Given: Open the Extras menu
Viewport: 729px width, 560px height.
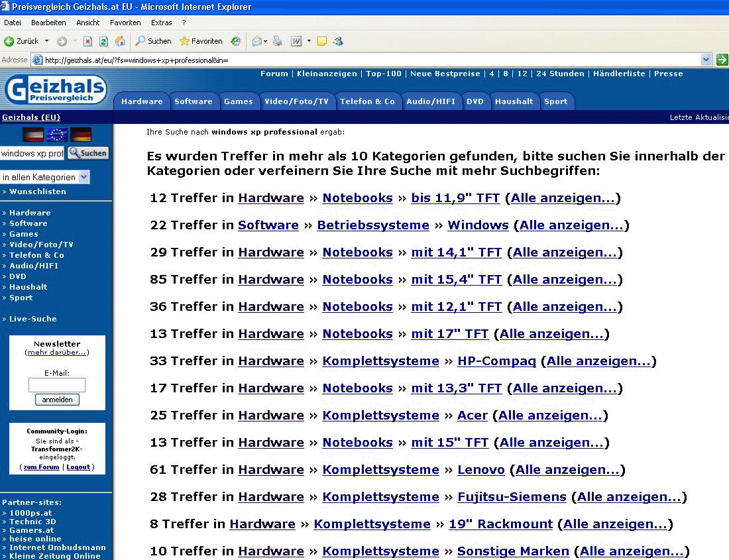Looking at the screenshot, I should point(161,23).
